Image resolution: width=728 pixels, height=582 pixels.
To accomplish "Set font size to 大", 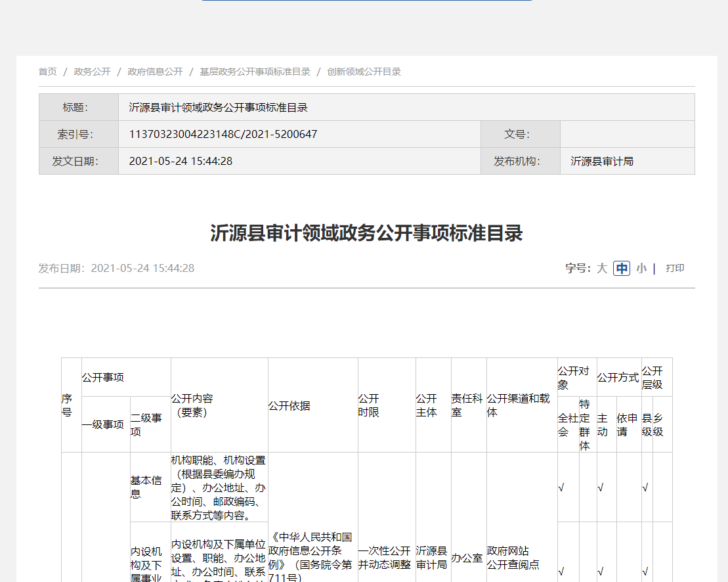I will click(x=602, y=268).
